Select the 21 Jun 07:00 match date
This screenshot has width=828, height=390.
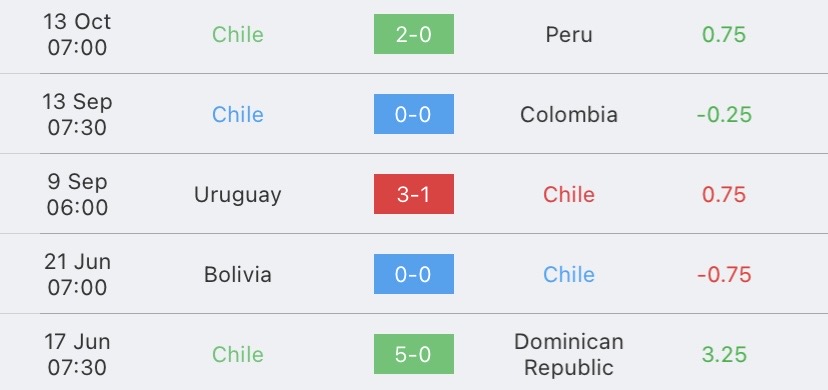[x=77, y=274]
